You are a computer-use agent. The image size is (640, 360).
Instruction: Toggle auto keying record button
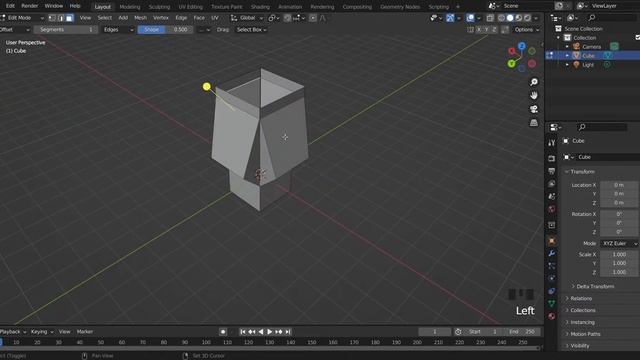(x=223, y=332)
